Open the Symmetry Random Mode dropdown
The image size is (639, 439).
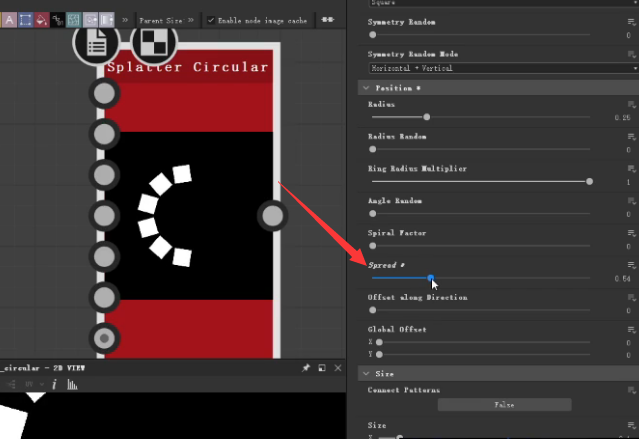click(503, 68)
